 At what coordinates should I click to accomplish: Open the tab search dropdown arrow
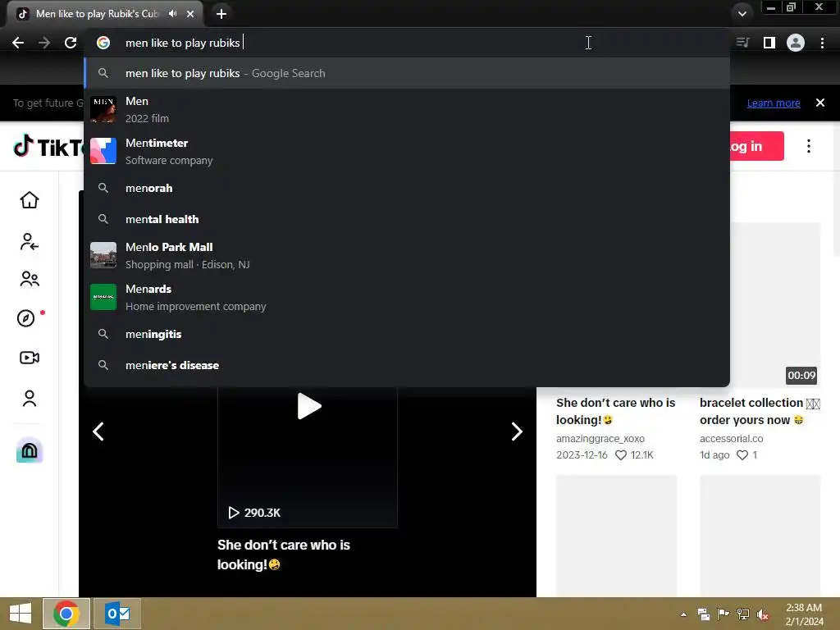[x=742, y=14]
